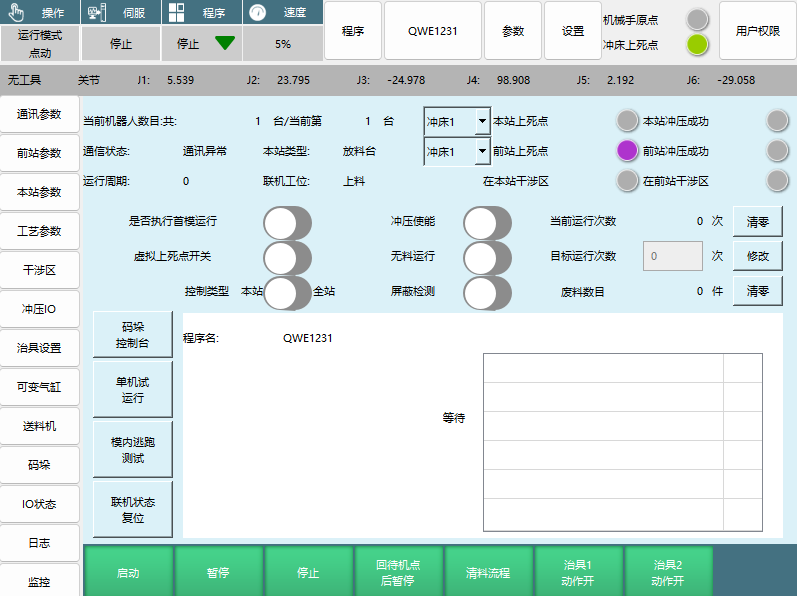This screenshot has width=797, height=596.
Task: Click the purple 前站上死点 indicator light
Action: click(627, 151)
